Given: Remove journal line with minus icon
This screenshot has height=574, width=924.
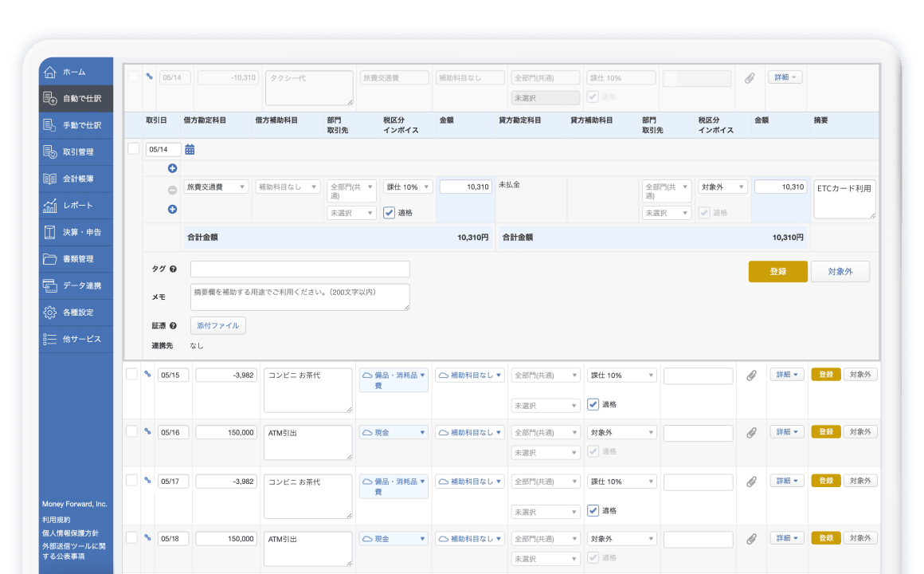Looking at the screenshot, I should pyautogui.click(x=172, y=191).
